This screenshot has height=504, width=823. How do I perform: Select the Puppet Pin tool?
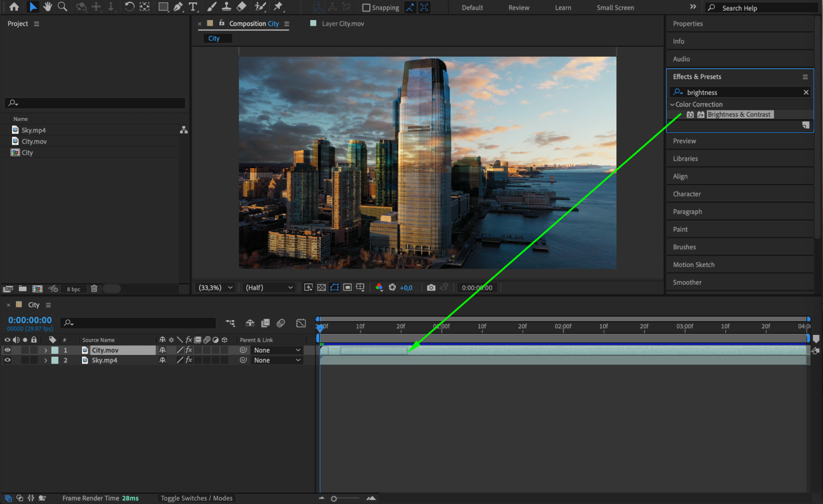tap(278, 7)
